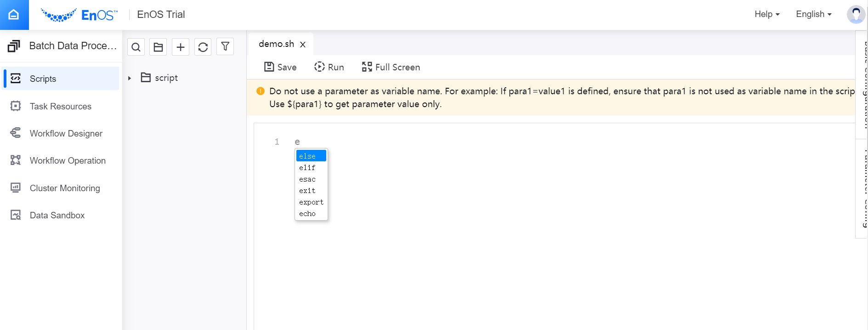
Task: Go to Cluster Monitoring page
Action: (65, 188)
